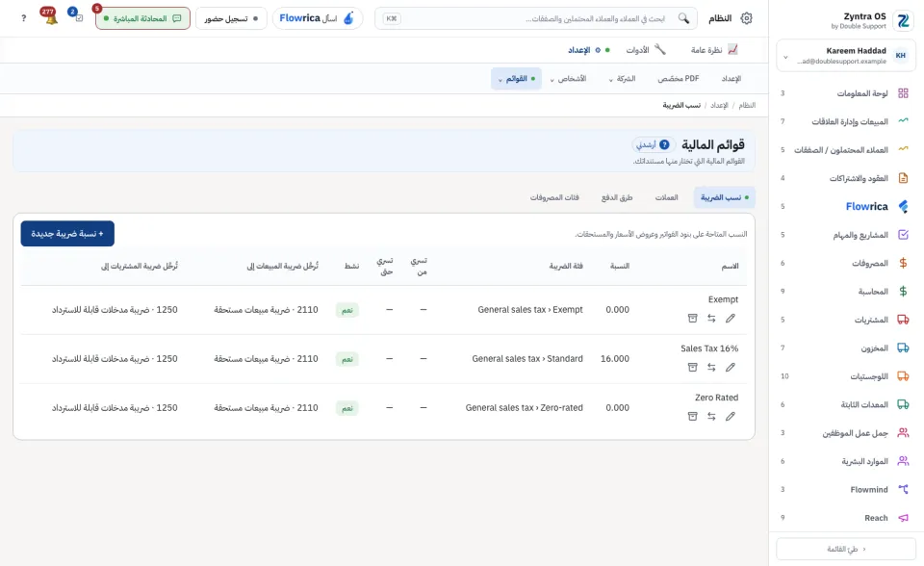Click 'General sales tax › Exempt' cell
The height and width of the screenshot is (566, 924).
pos(530,310)
